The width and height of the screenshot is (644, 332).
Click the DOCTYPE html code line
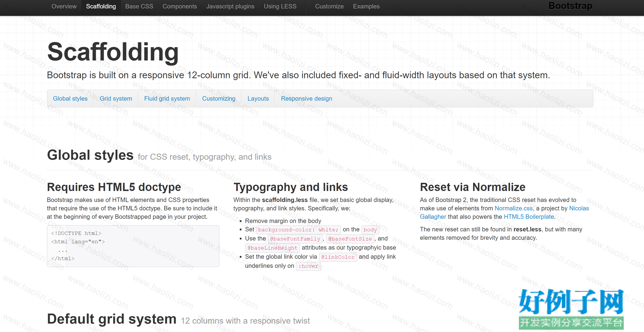point(76,233)
